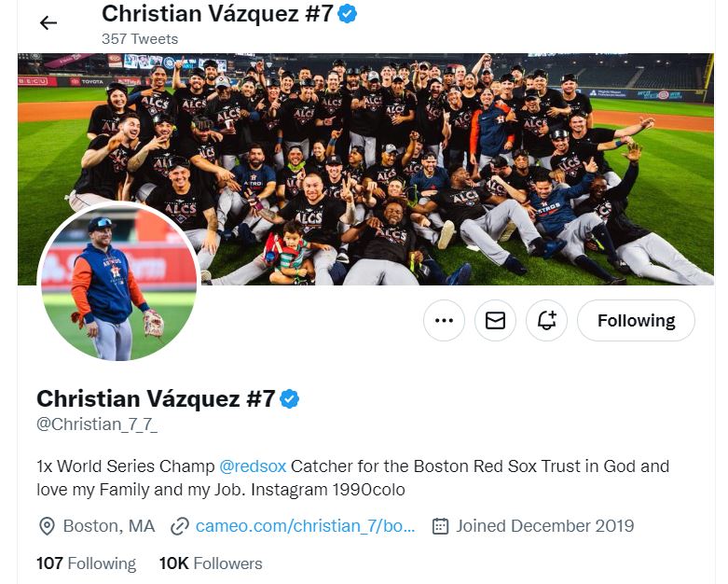The height and width of the screenshot is (584, 728).
Task: Go back using the left arrow
Action: point(48,23)
